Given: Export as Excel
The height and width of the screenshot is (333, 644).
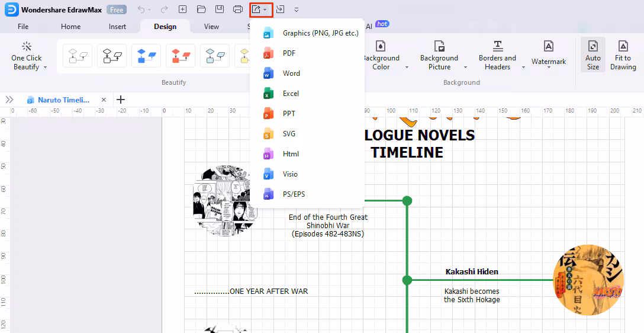Looking at the screenshot, I should (307, 93).
